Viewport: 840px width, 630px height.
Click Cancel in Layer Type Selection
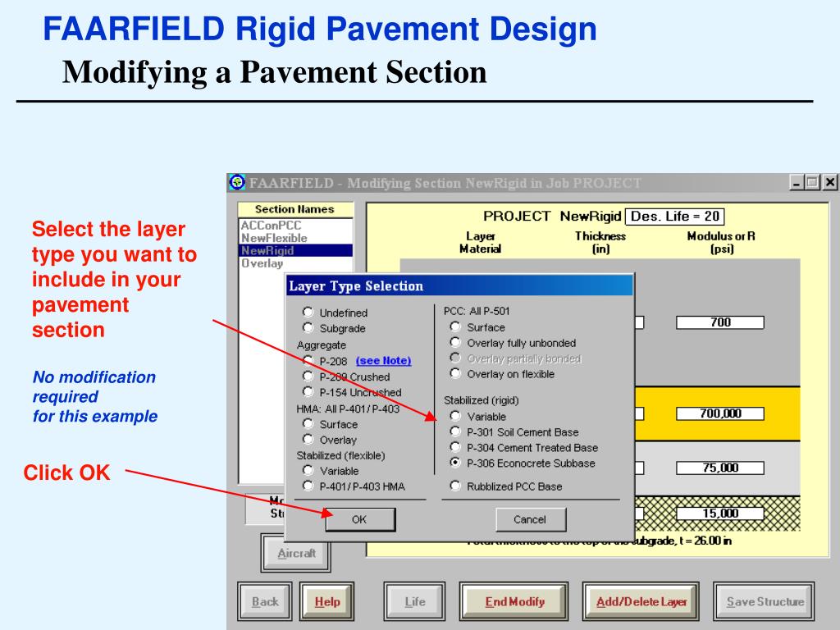pos(531,519)
